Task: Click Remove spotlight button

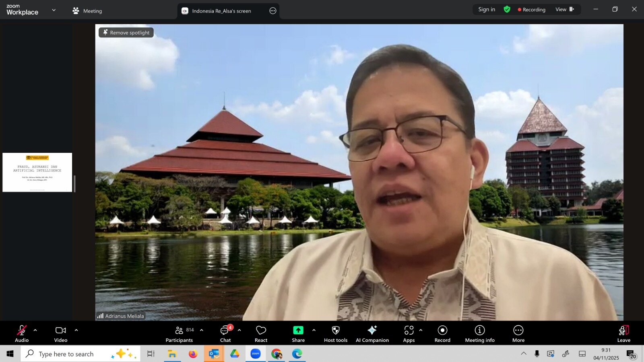Action: [126, 33]
